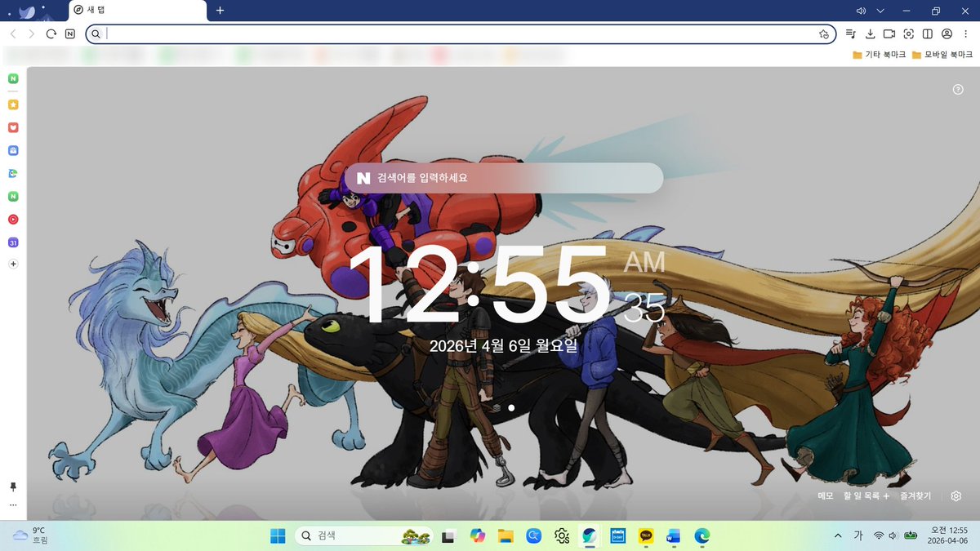
Task: Click the address bar input field
Action: point(461,33)
